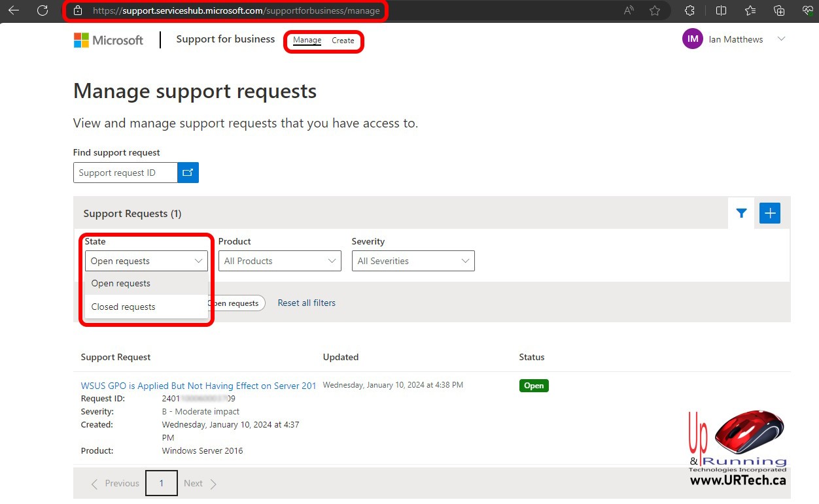
Task: Expand the Ian Matthews account menu chevron
Action: click(781, 39)
